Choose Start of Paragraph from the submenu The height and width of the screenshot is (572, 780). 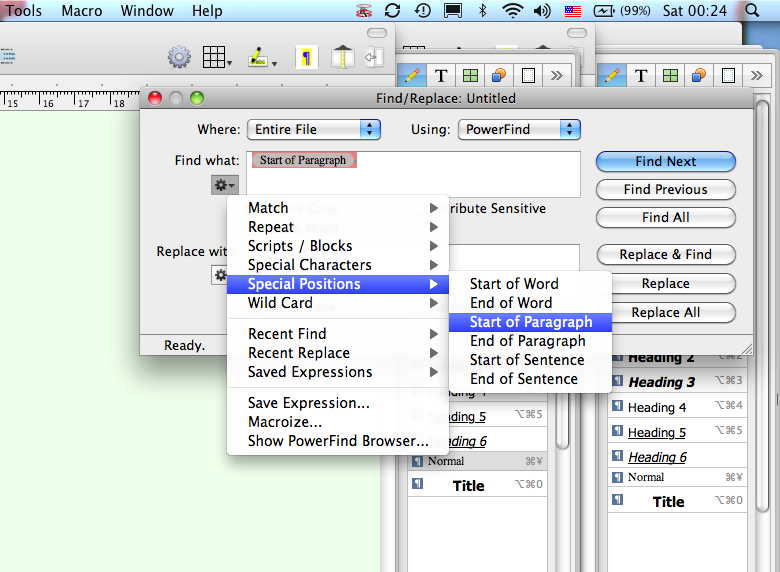(530, 322)
